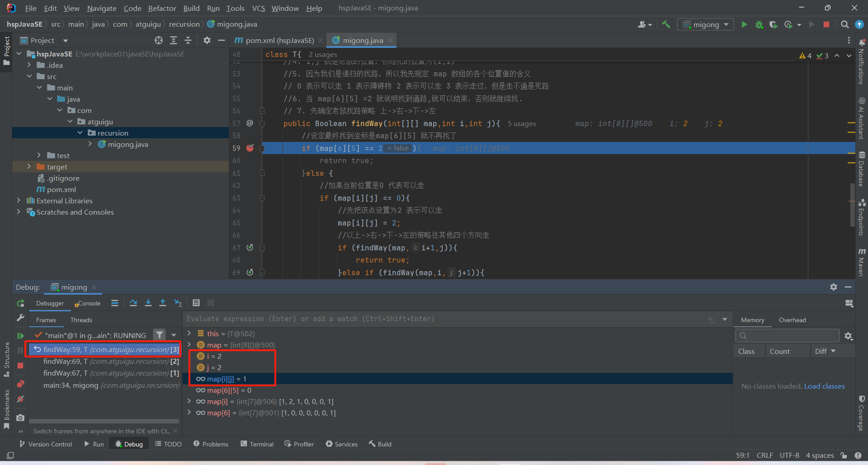Expand the map[6] watch variable
The height and width of the screenshot is (465, 868).
point(189,413)
